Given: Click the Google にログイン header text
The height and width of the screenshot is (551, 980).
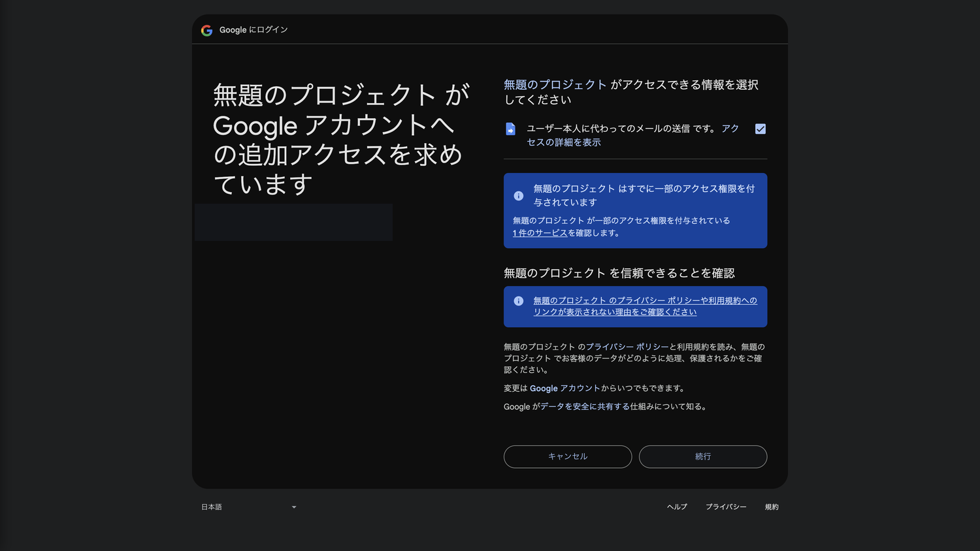Looking at the screenshot, I should [253, 30].
